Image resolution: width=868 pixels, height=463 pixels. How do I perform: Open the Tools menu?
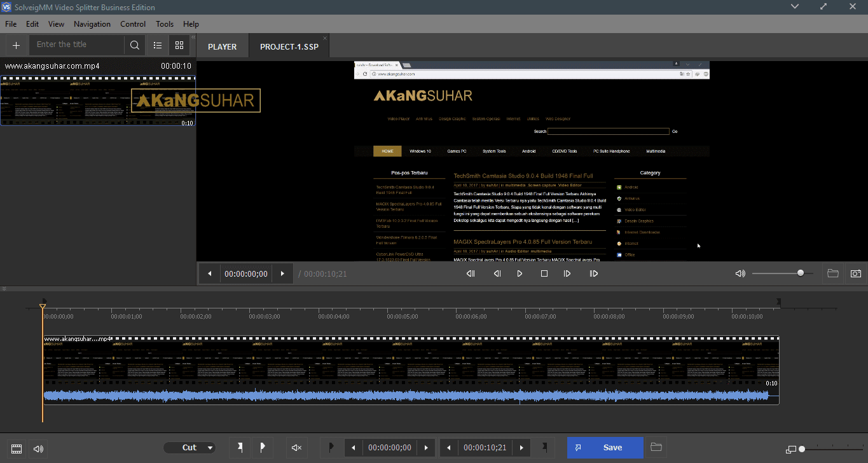[164, 24]
